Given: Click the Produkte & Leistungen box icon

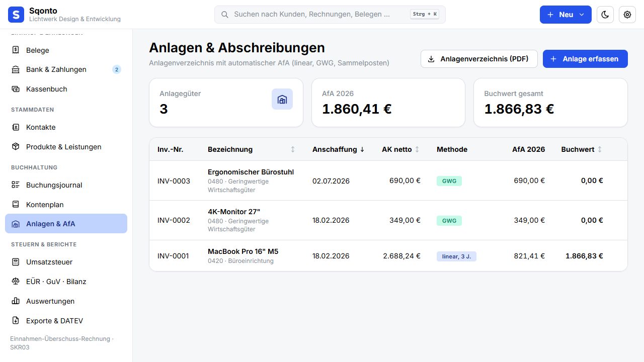Looking at the screenshot, I should 16,147.
